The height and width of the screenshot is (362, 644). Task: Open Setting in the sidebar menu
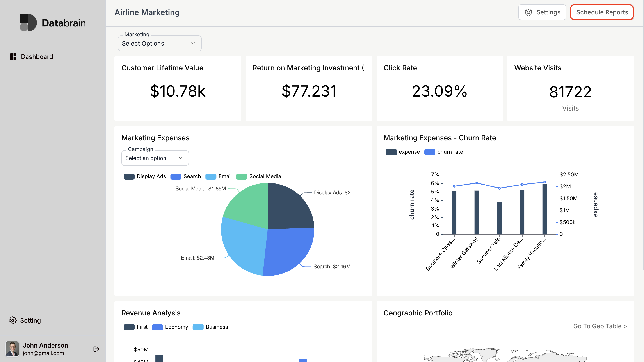(30, 320)
